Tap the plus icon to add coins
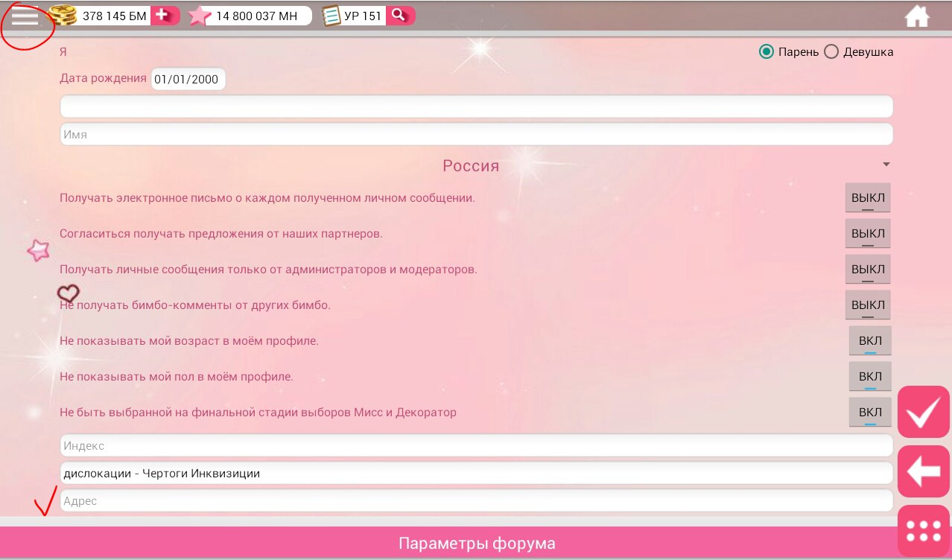The height and width of the screenshot is (560, 952). tap(163, 16)
